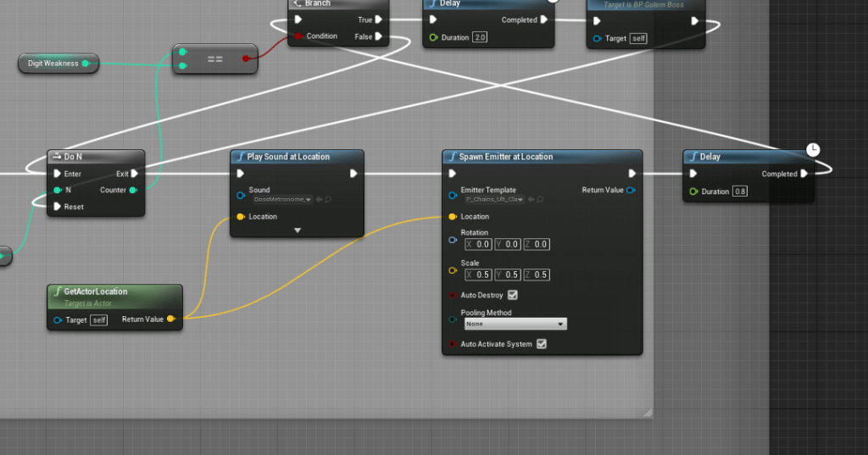The width and height of the screenshot is (868, 455).
Task: Expand the Play Sound at Location advanced pins
Action: pyautogui.click(x=297, y=230)
